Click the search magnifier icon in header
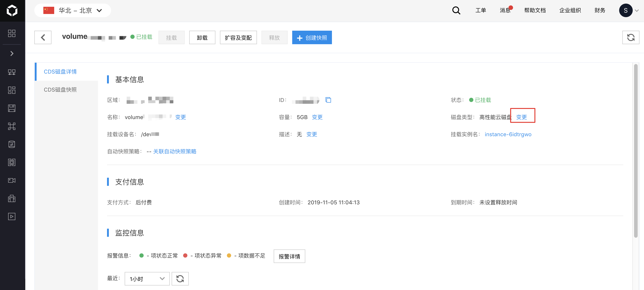Image resolution: width=644 pixels, height=290 pixels. coord(456,10)
